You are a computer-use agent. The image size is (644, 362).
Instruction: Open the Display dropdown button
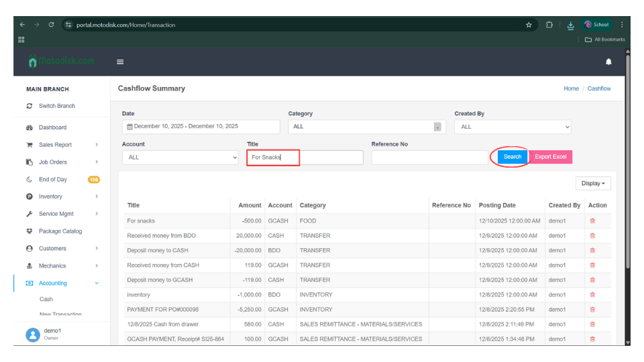[593, 184]
